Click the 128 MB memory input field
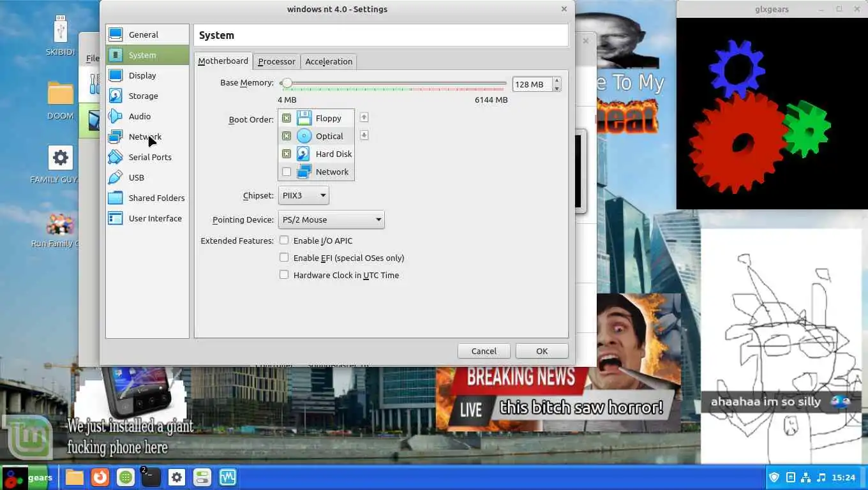The width and height of the screenshot is (868, 490). 532,84
